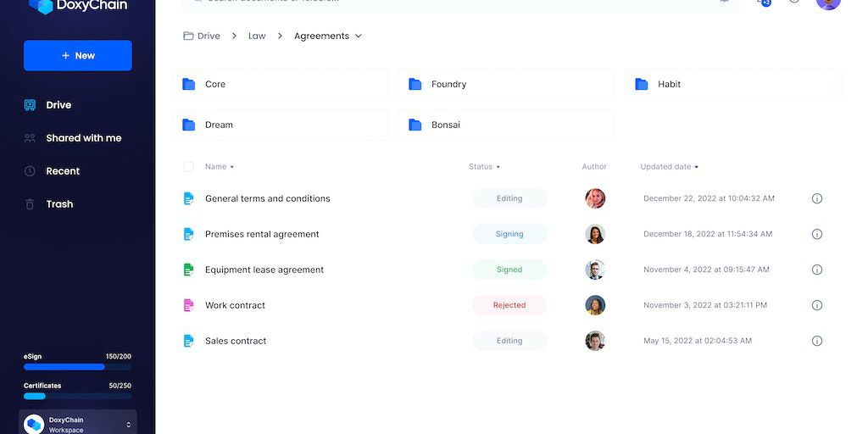Image resolution: width=868 pixels, height=434 pixels.
Task: Click the folder icon before Drive breadcrumb
Action: click(x=188, y=36)
